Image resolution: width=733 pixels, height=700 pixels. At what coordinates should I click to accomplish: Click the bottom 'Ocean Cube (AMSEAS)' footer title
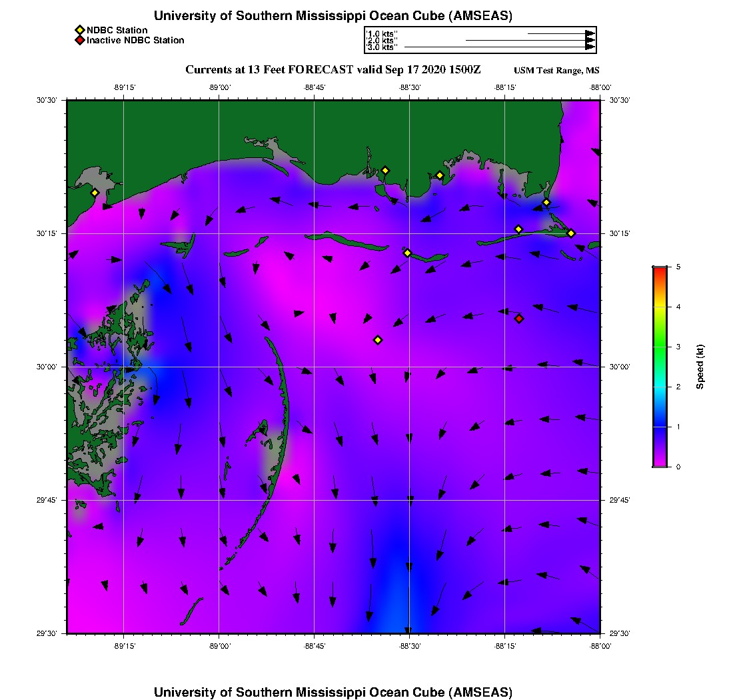pos(333,691)
